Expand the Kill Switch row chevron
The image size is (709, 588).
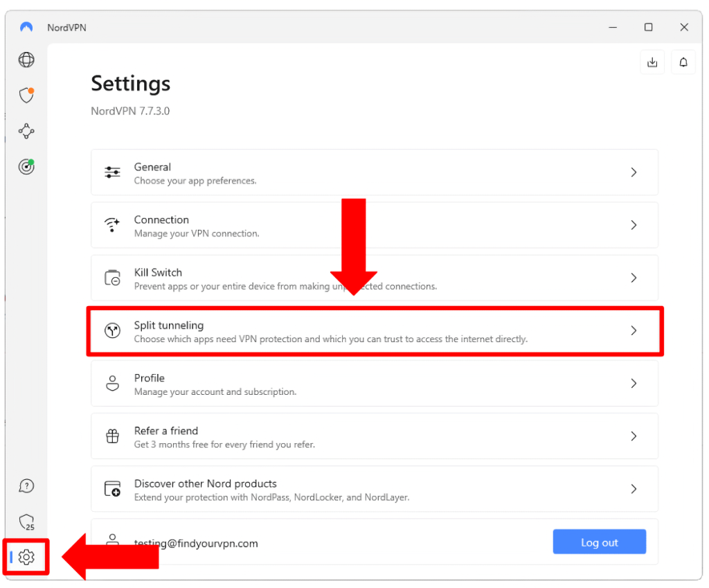pyautogui.click(x=634, y=278)
